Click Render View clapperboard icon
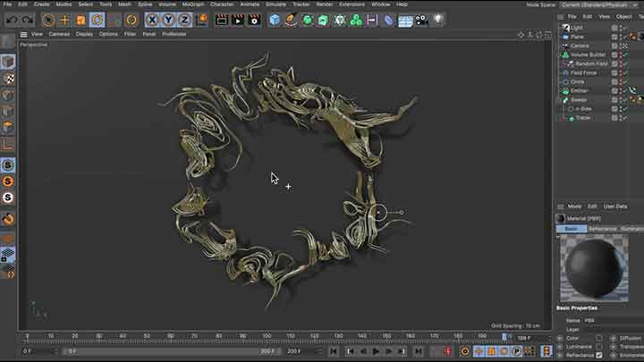Image resolution: width=644 pixels, height=362 pixels. tap(222, 20)
